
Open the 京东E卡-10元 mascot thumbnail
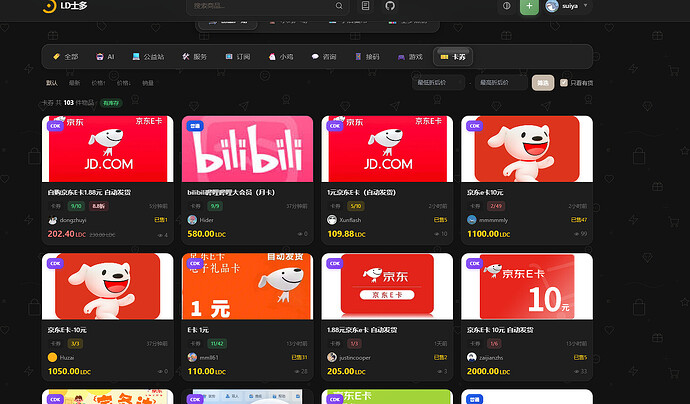[x=108, y=286]
